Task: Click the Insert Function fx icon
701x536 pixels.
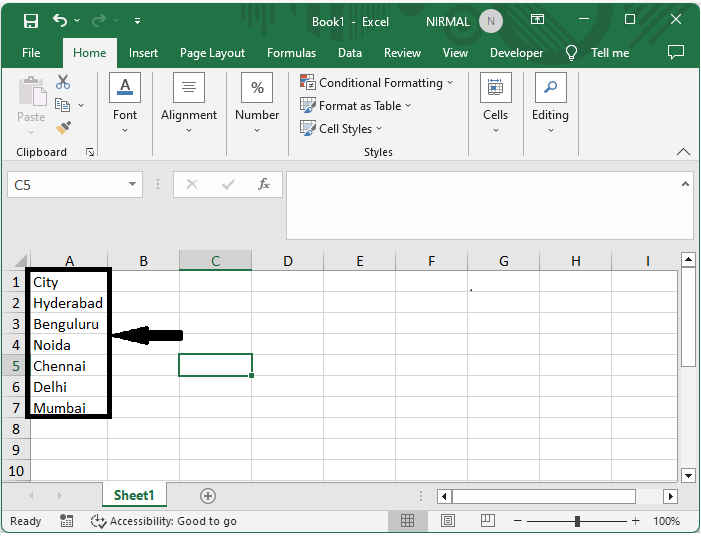Action: pyautogui.click(x=264, y=184)
